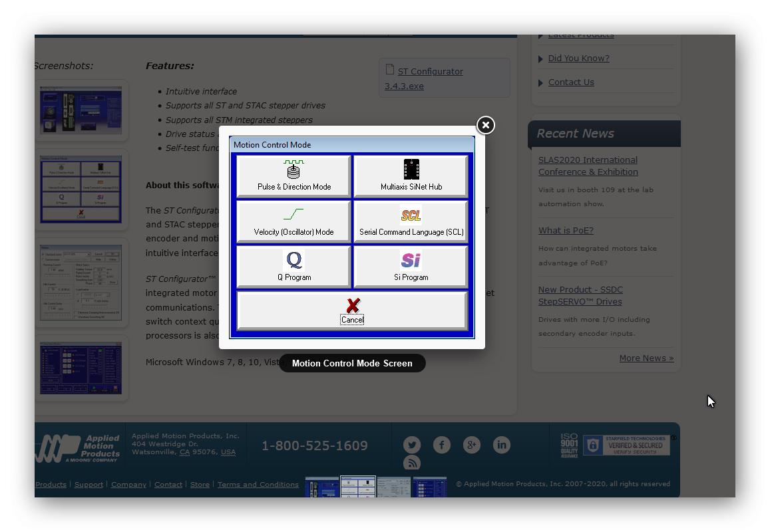
Task: Open the Motion Control Mode thumbnail under Screenshots
Action: 81,190
